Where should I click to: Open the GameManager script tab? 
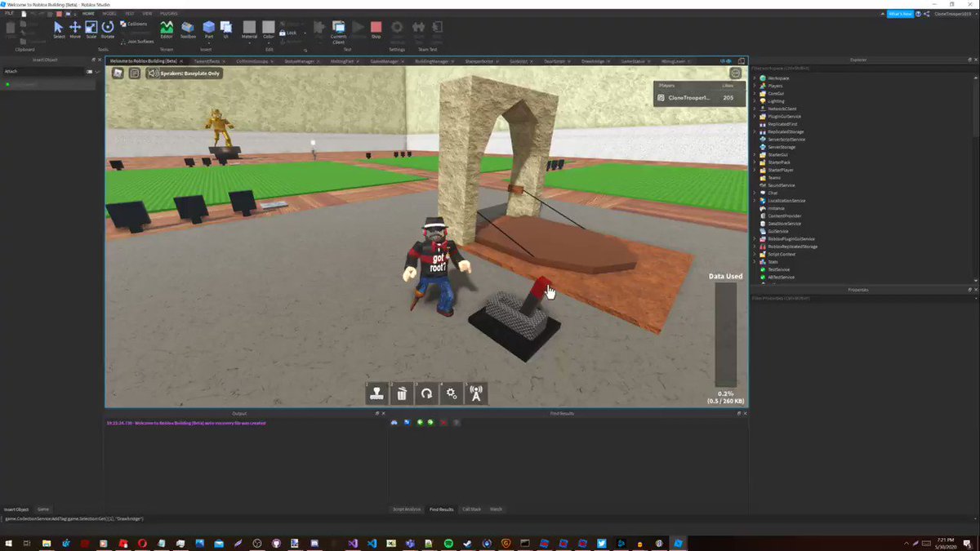(x=385, y=61)
